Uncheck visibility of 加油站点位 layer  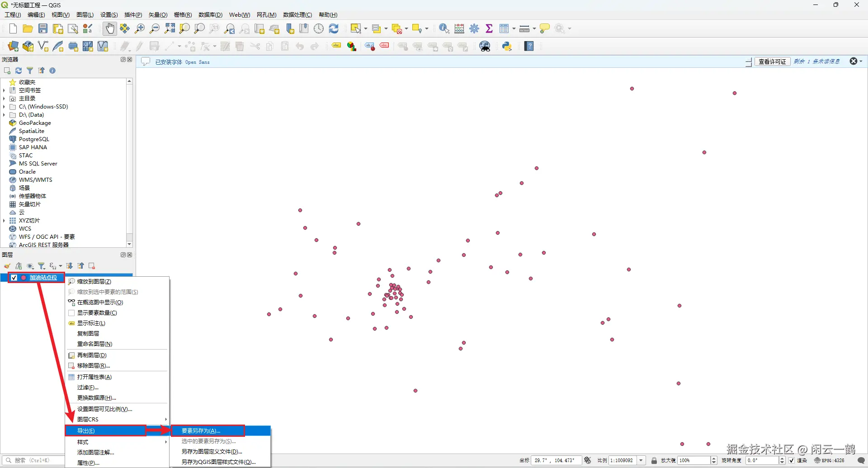coord(14,278)
